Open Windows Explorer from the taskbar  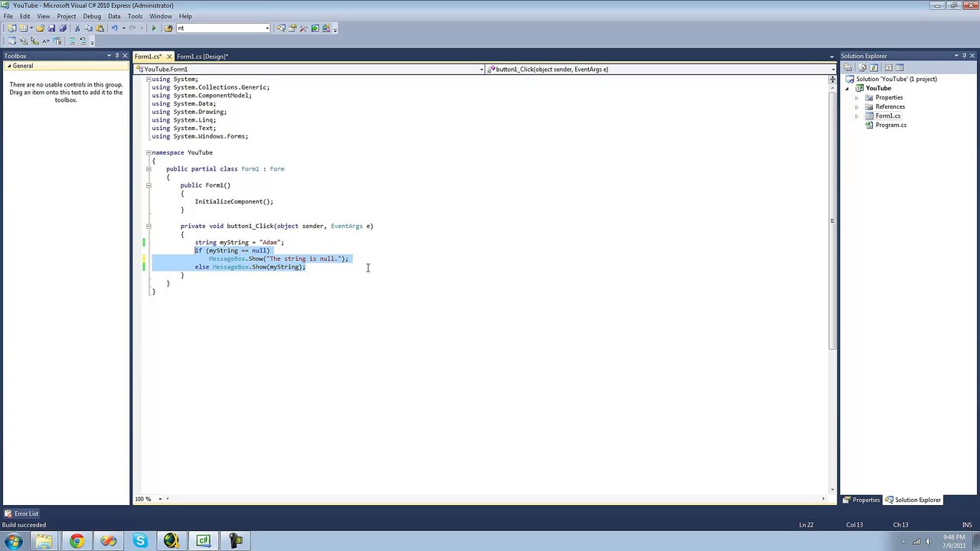coord(44,541)
